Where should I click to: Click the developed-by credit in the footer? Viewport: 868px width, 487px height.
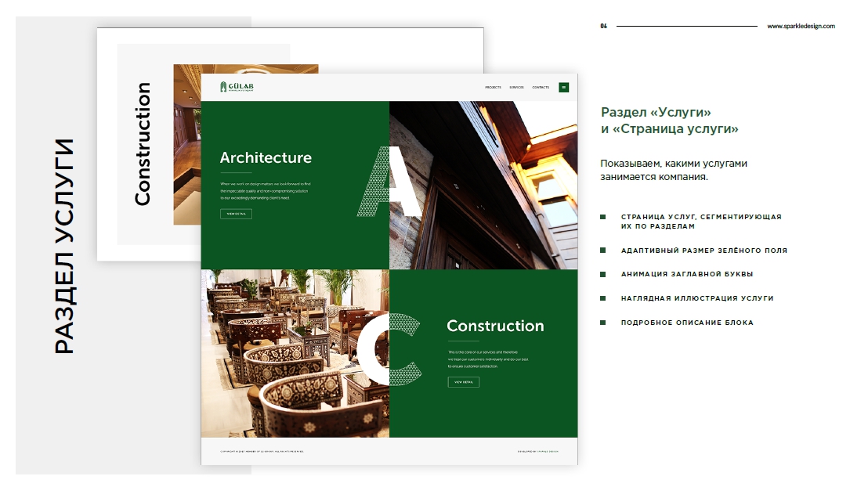538,452
